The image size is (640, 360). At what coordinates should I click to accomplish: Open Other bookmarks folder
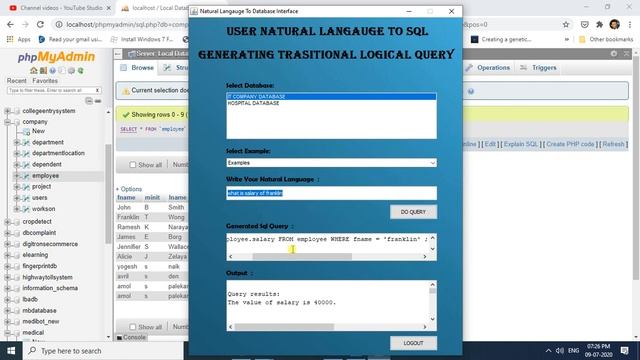[606, 39]
